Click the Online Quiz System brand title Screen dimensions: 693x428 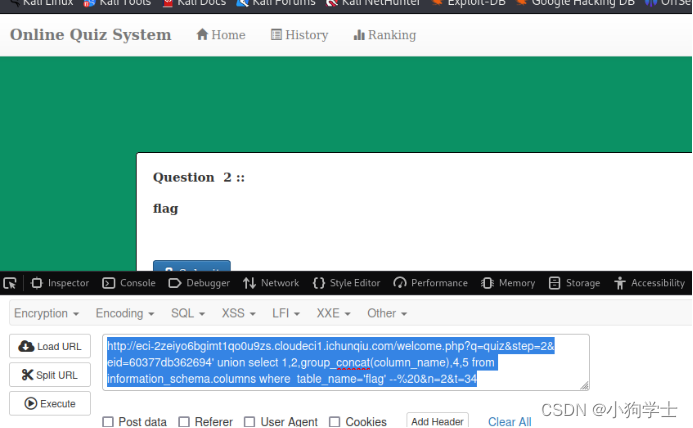(x=91, y=35)
